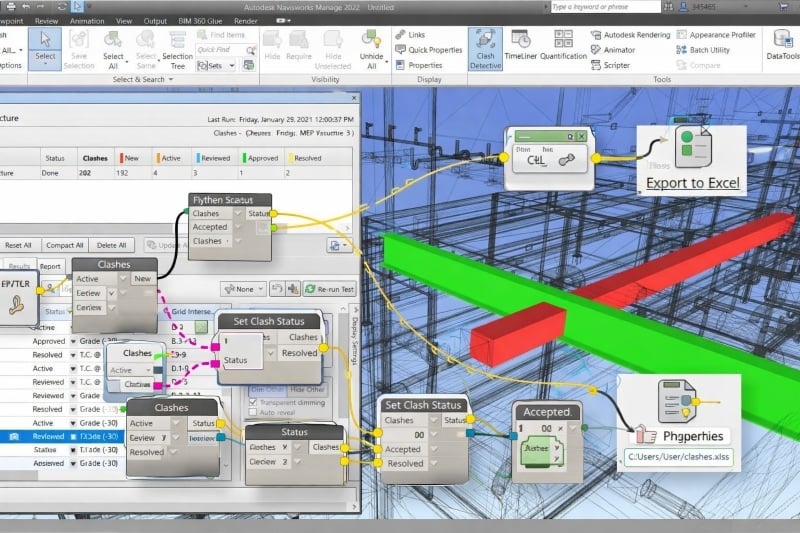Screen dimensions: 800x533
Task: Click the Re-run Test button
Action: coord(330,289)
